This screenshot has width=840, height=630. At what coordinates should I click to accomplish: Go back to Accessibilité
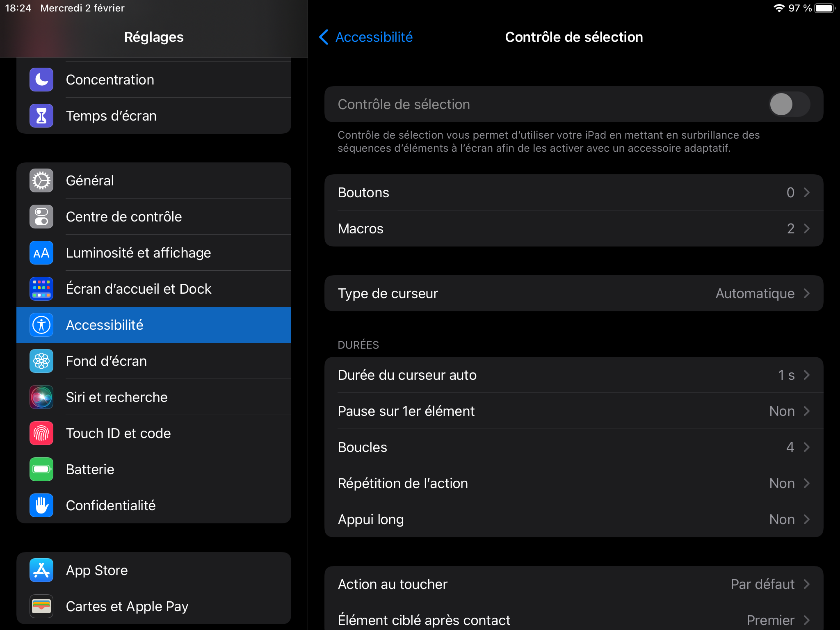(366, 37)
